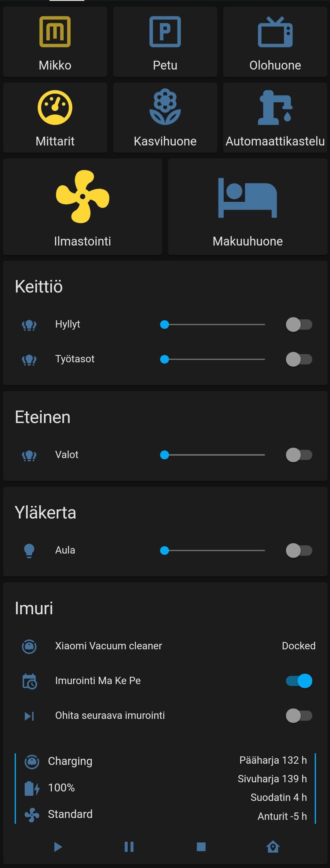Open the Mikko room tile
Screen dimensions: 330x868
pyautogui.click(x=55, y=42)
